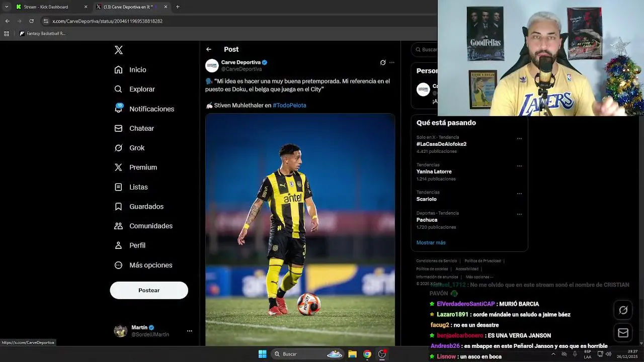
Task: Expand Más opciones menu
Action: (x=143, y=265)
